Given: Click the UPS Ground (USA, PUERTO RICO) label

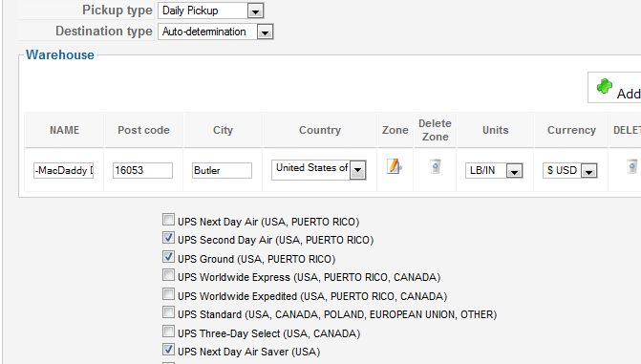Looking at the screenshot, I should coord(256,259).
